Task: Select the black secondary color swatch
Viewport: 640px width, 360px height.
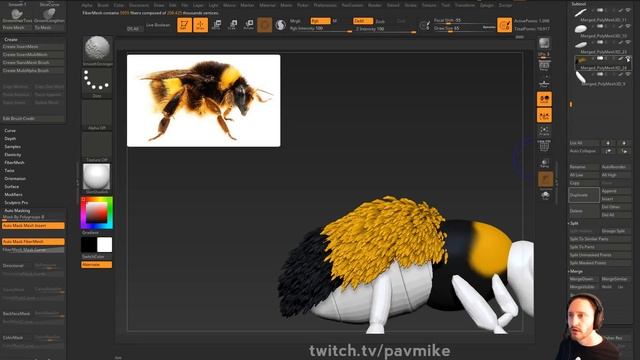Action: [89, 245]
